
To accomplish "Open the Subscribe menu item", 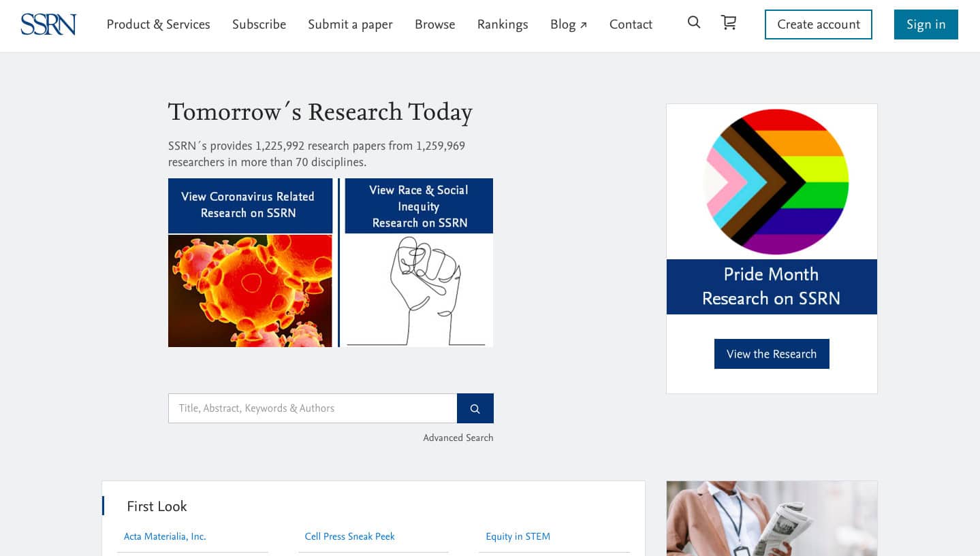I will 259,24.
